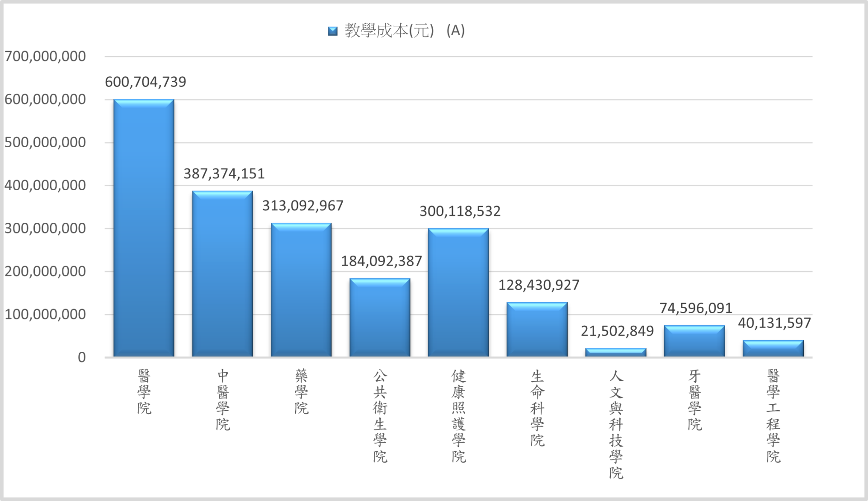Click the 中醫學院 category axis label
This screenshot has height=501, width=868.
pyautogui.click(x=222, y=400)
